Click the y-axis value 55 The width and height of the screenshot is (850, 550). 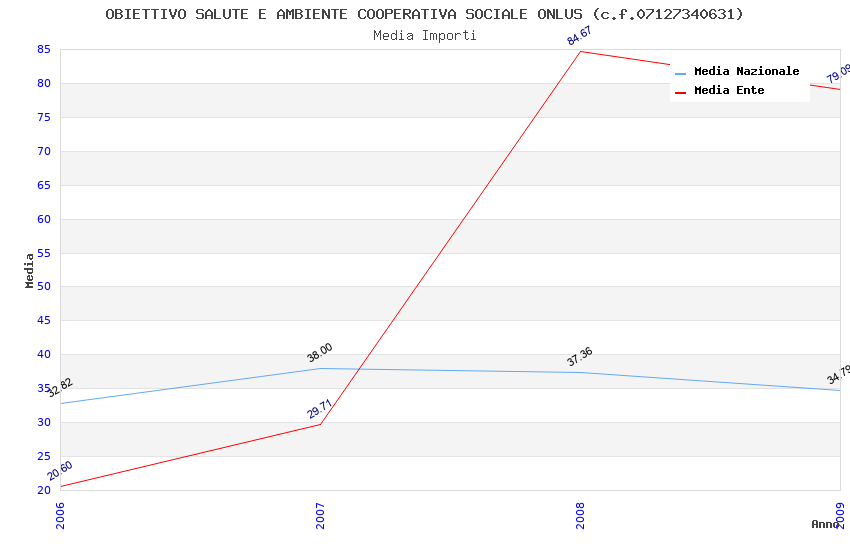pyautogui.click(x=44, y=253)
